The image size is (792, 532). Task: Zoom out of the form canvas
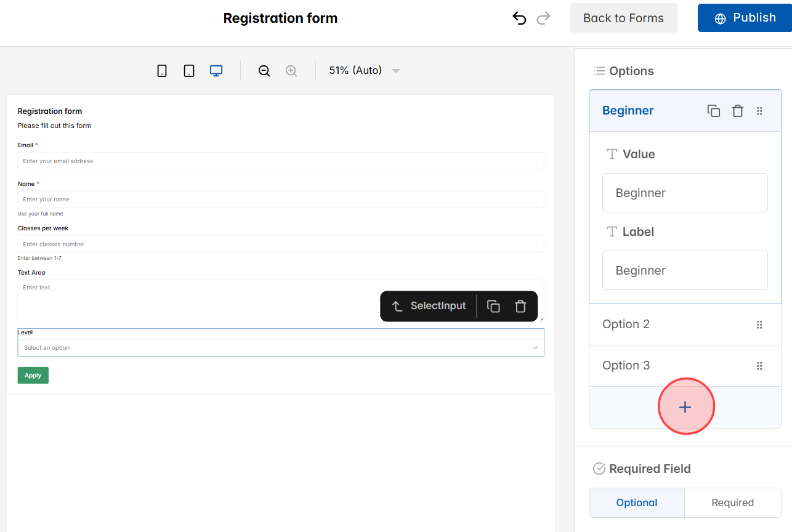(x=264, y=70)
